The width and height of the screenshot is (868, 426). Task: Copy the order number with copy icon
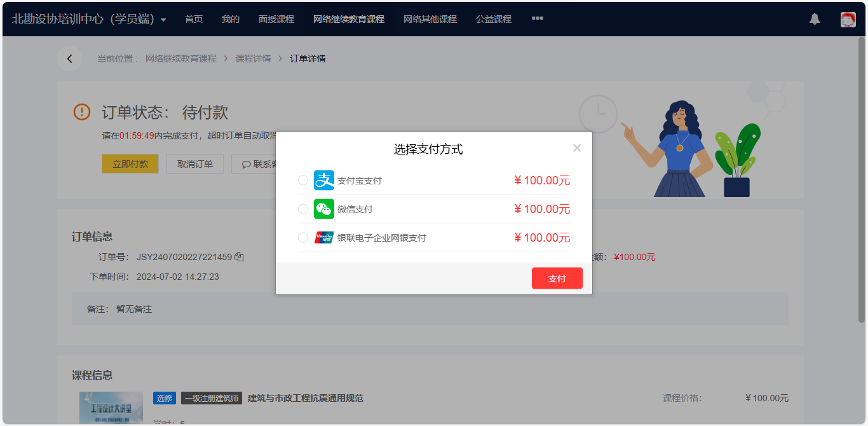point(239,257)
